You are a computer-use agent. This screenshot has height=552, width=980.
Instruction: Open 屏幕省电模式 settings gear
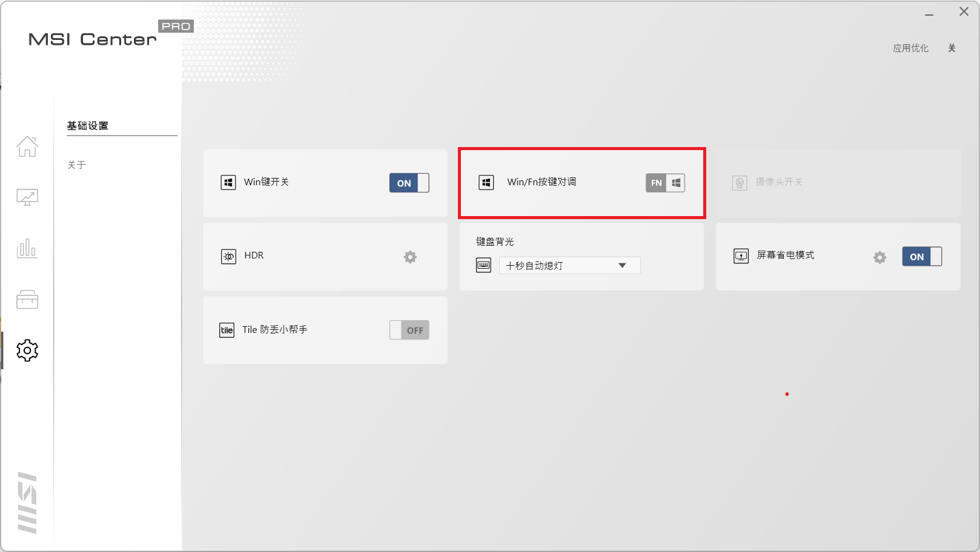(x=879, y=257)
